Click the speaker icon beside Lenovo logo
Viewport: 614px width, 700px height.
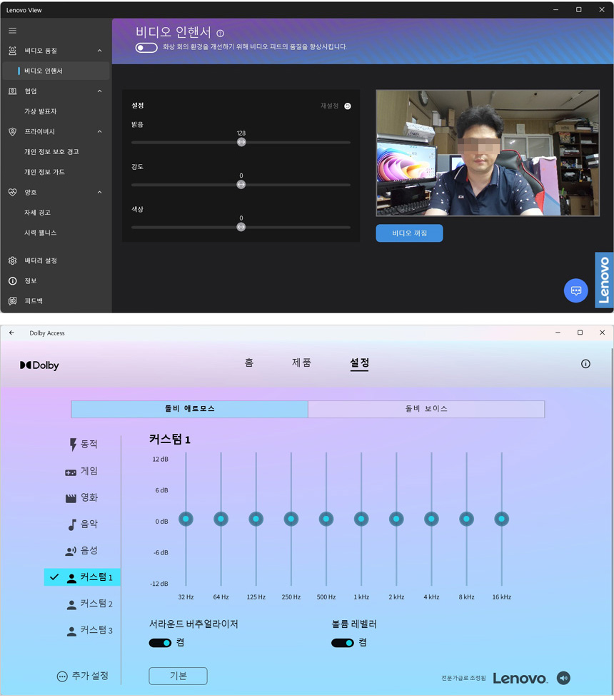tap(563, 678)
